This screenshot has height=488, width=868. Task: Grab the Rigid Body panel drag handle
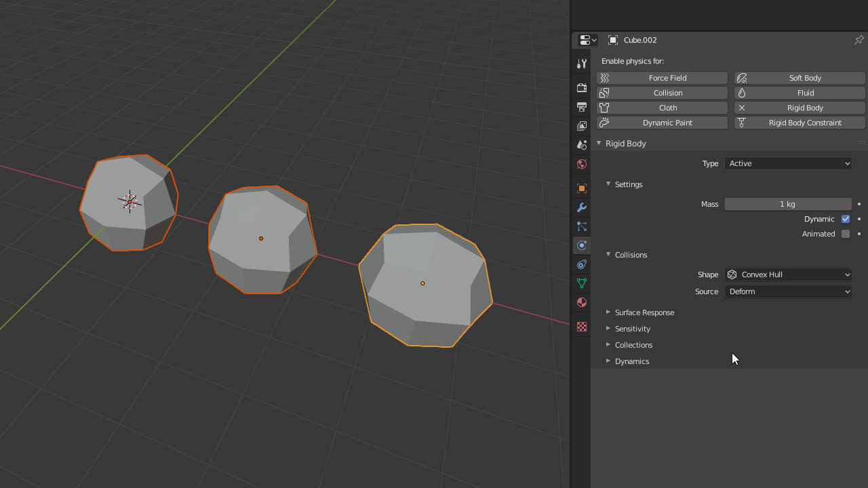[x=862, y=143]
